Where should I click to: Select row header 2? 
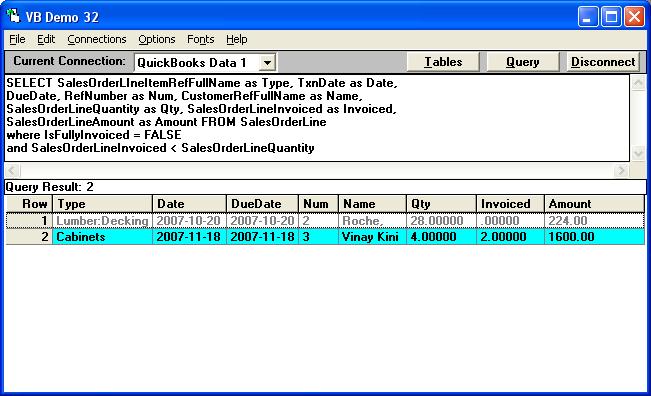point(29,237)
